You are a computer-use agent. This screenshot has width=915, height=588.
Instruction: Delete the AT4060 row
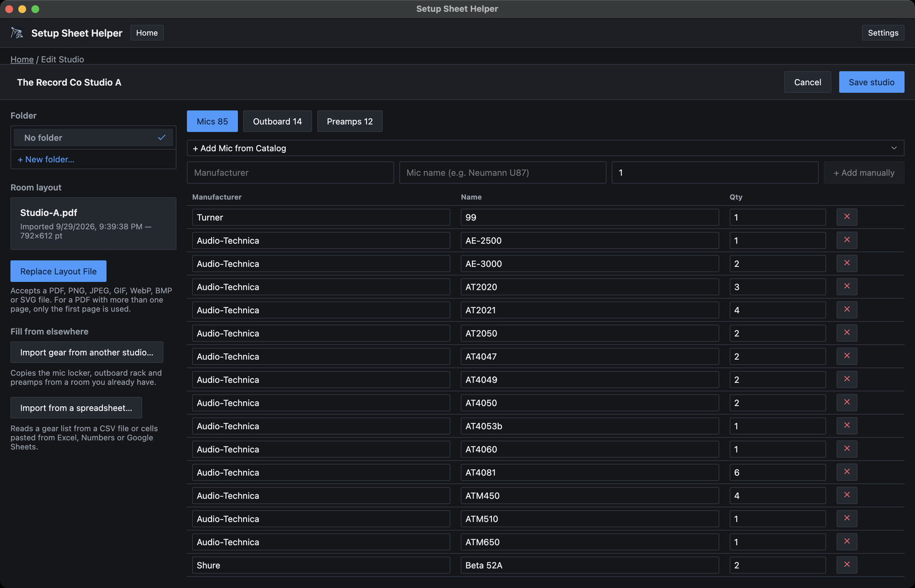point(846,449)
